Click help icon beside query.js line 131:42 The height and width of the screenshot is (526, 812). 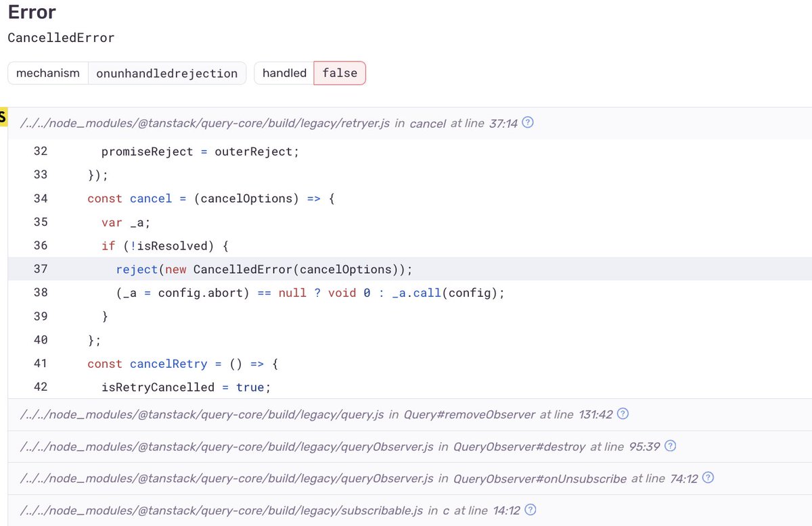point(623,414)
